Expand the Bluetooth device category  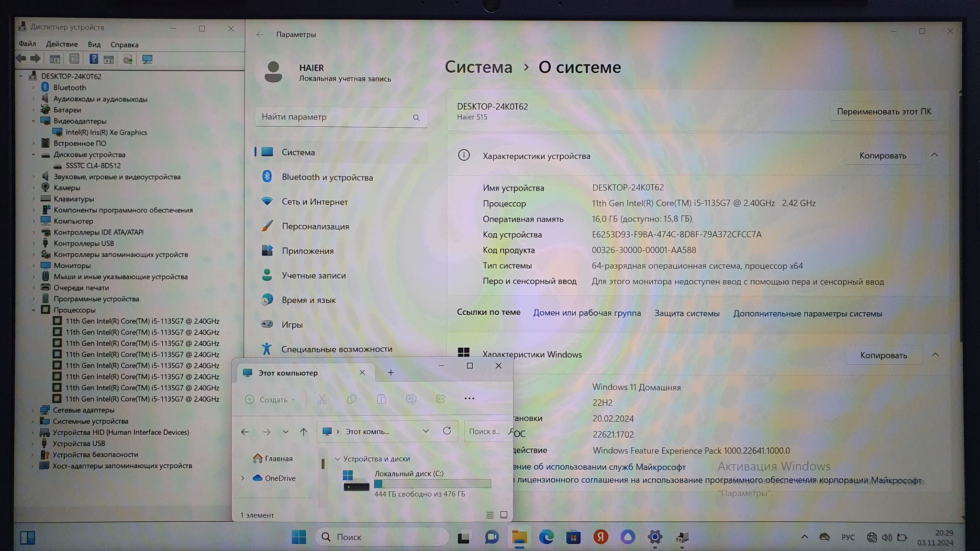point(33,88)
